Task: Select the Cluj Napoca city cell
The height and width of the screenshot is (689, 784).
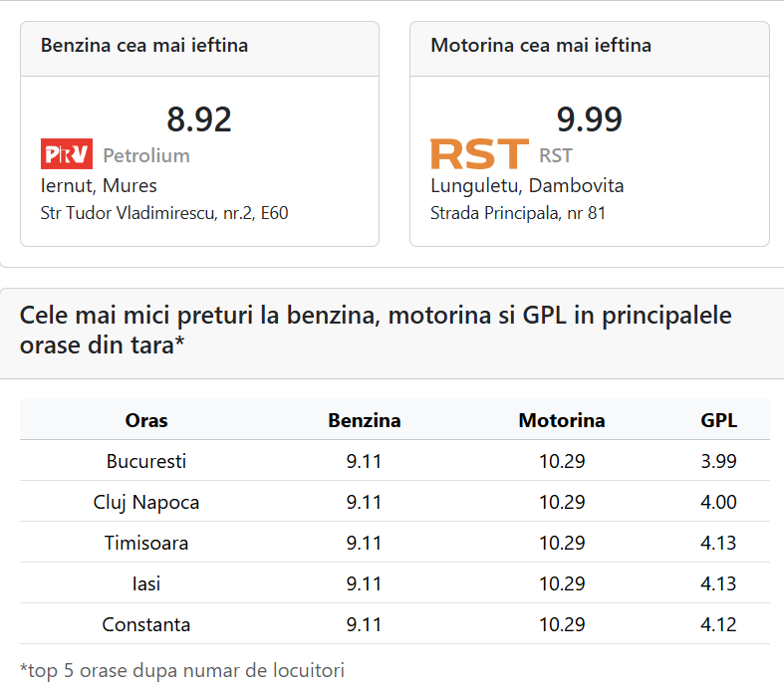Action: [146, 502]
